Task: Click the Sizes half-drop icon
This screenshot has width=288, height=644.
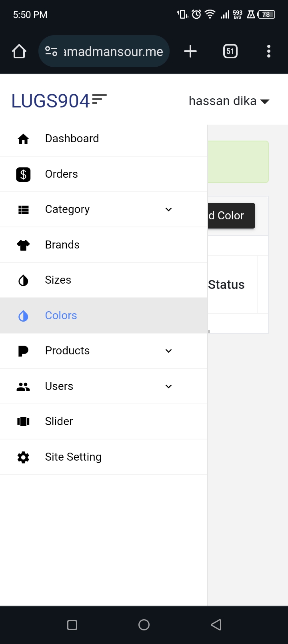Action: [23, 280]
